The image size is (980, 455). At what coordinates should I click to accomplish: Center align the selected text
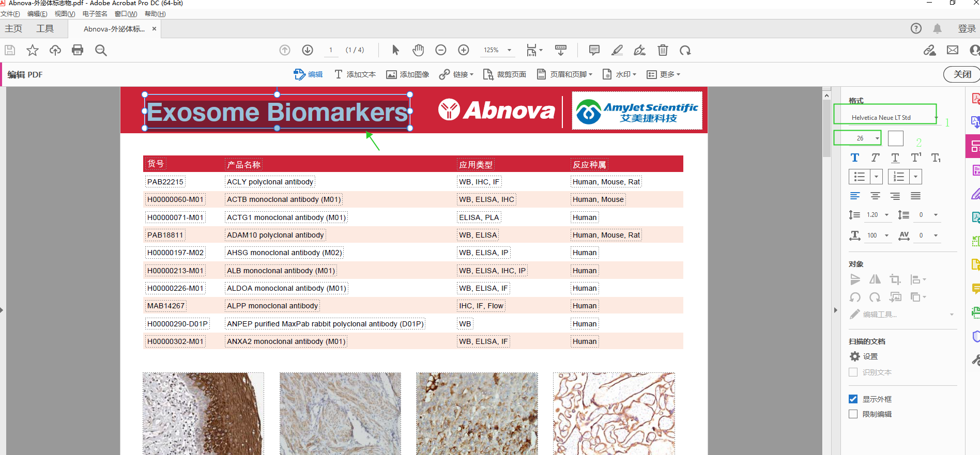pyautogui.click(x=875, y=196)
